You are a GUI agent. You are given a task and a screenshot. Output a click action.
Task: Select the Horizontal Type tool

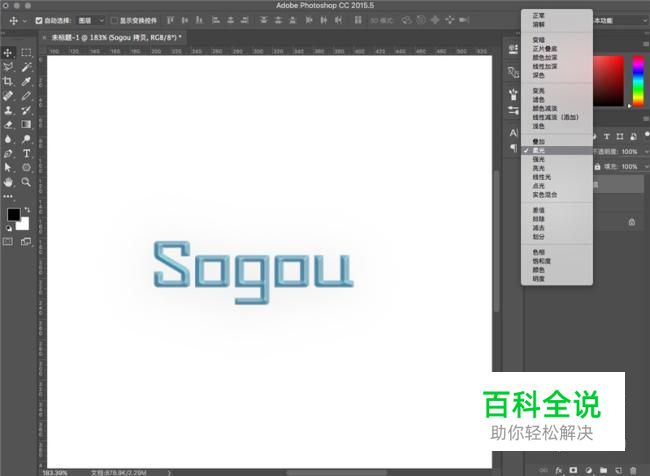[26, 153]
